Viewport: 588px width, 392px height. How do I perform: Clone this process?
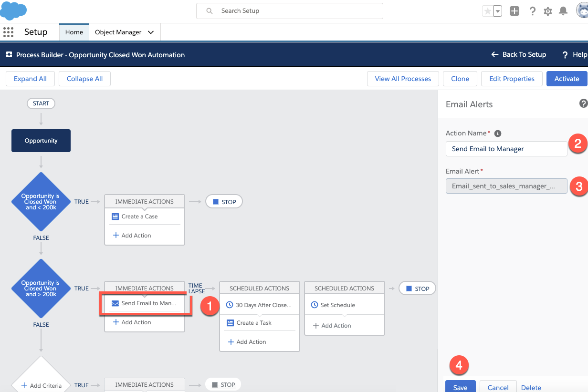click(460, 79)
